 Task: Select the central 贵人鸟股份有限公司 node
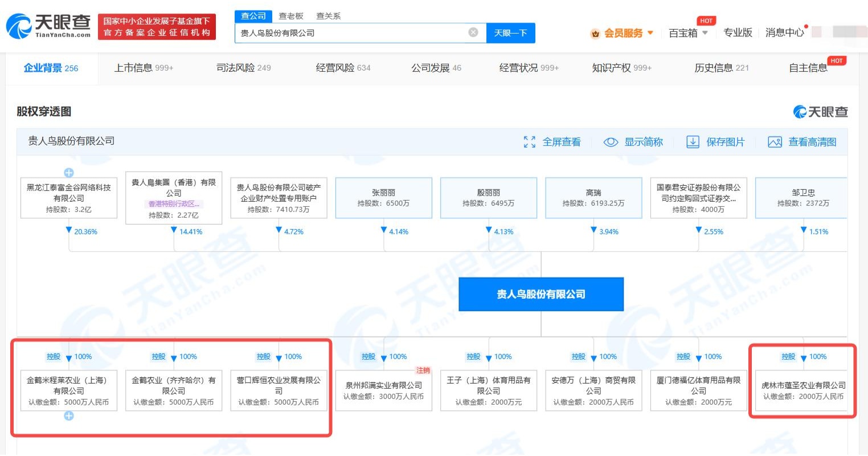coord(541,294)
